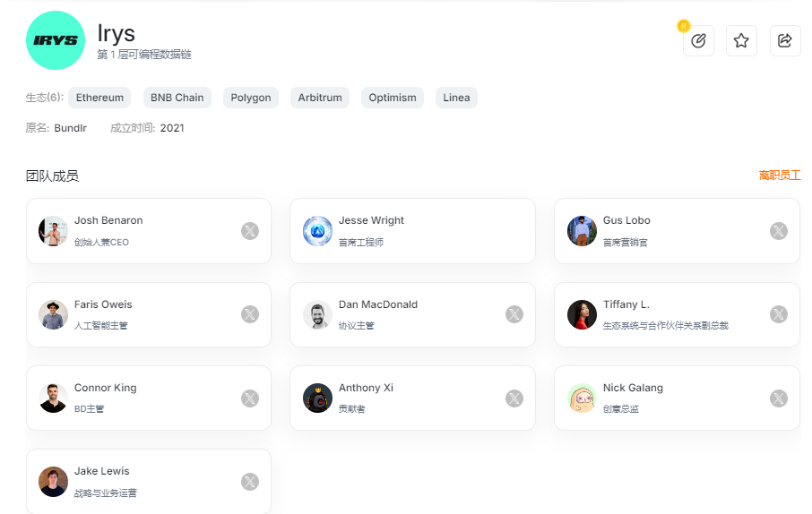Open the 离职员工 former employees link

[779, 176]
